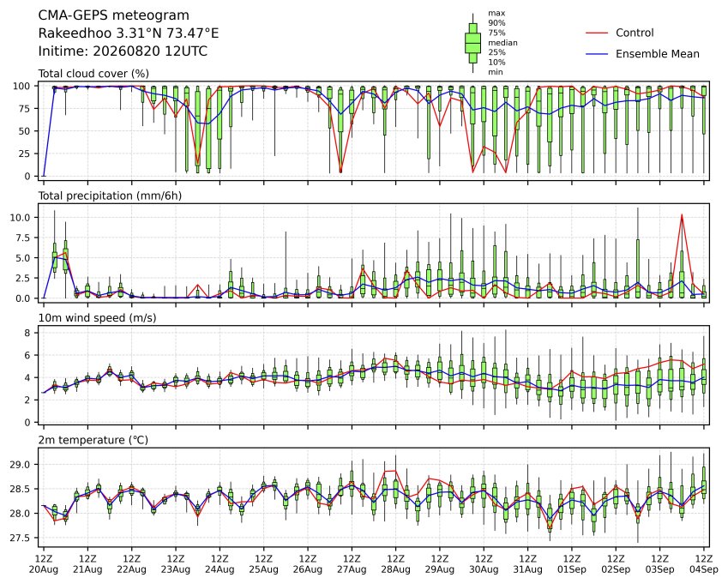This screenshot has width=728, height=584.
Task: Click the CMA-GEPS meteogram title
Action: tap(114, 15)
